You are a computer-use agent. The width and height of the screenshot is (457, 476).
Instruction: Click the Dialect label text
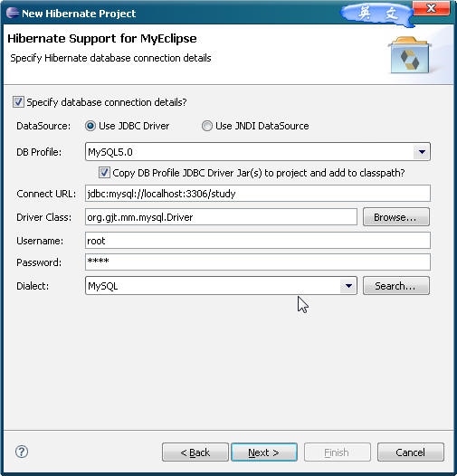[33, 286]
